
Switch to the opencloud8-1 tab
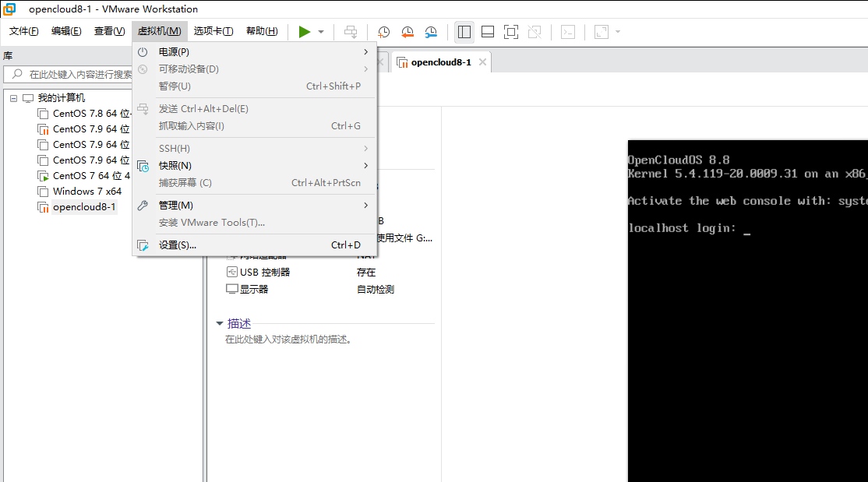tap(441, 62)
